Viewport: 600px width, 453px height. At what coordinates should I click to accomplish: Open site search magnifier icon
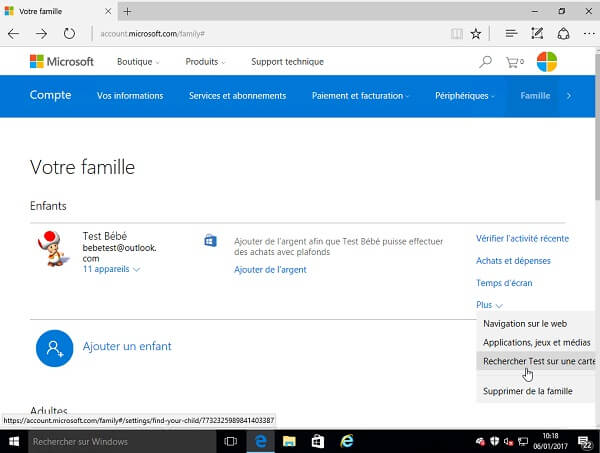coord(485,62)
